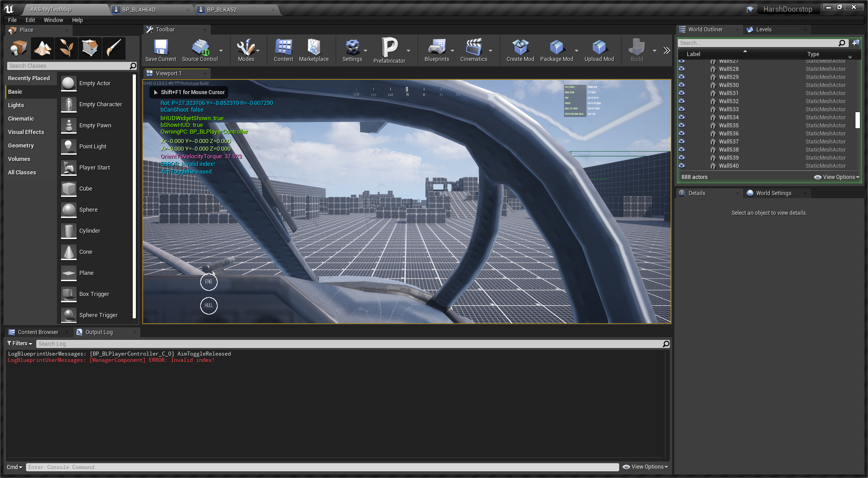This screenshot has width=868, height=478.
Task: Select the All Classes category
Action: pyautogui.click(x=22, y=173)
